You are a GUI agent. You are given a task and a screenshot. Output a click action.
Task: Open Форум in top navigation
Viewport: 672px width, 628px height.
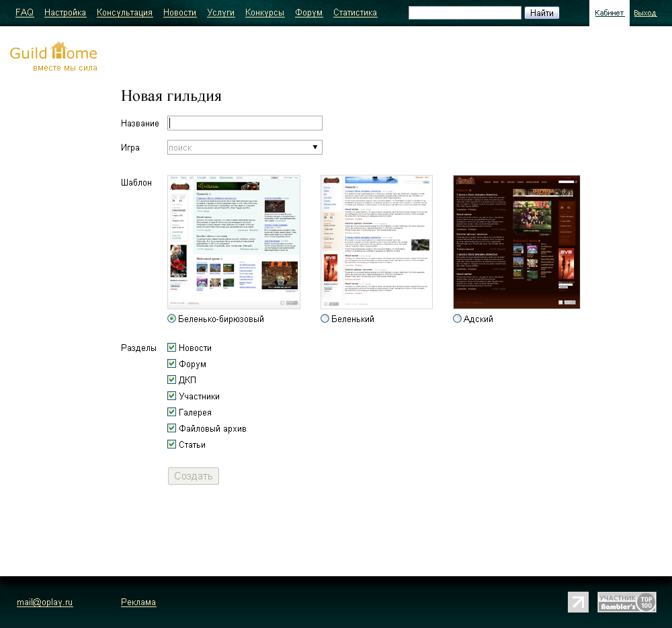tap(308, 12)
